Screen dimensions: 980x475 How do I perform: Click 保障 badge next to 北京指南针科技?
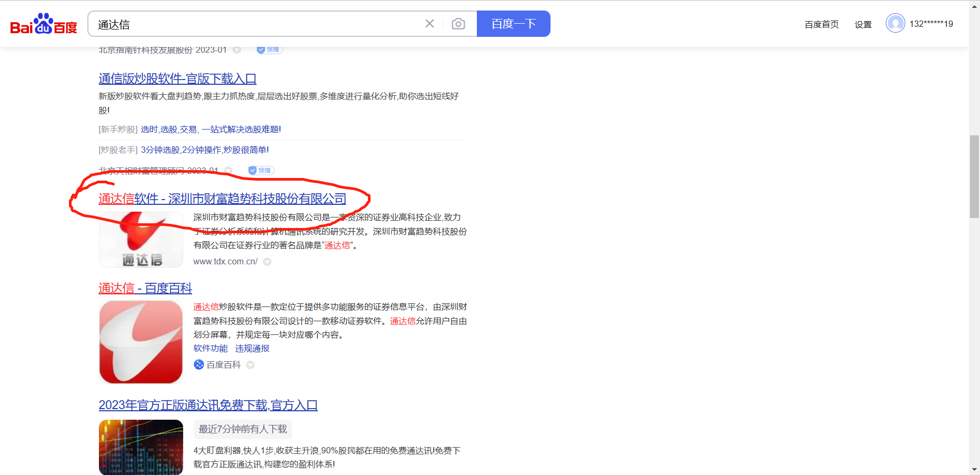(x=269, y=50)
